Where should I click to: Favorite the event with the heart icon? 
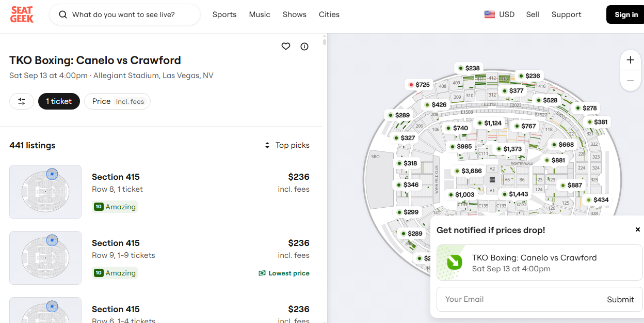(x=286, y=47)
